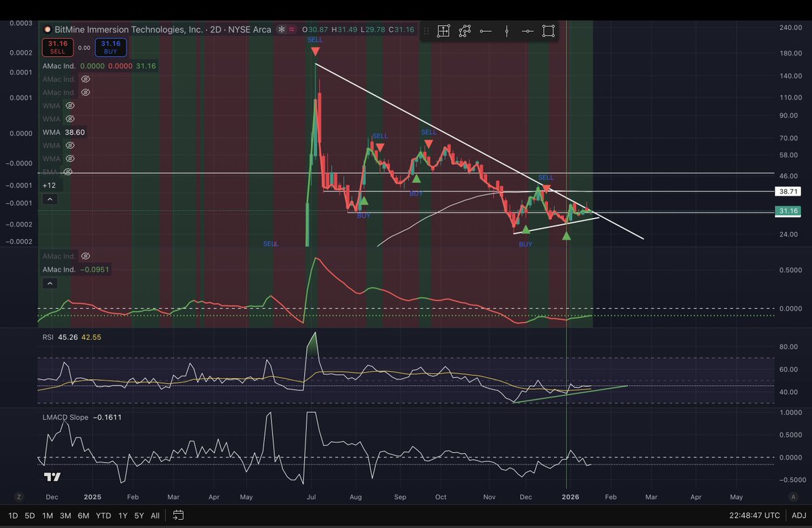Viewport: 812px width, 528px height.
Task: Switch to the 1Y range
Action: click(x=123, y=516)
